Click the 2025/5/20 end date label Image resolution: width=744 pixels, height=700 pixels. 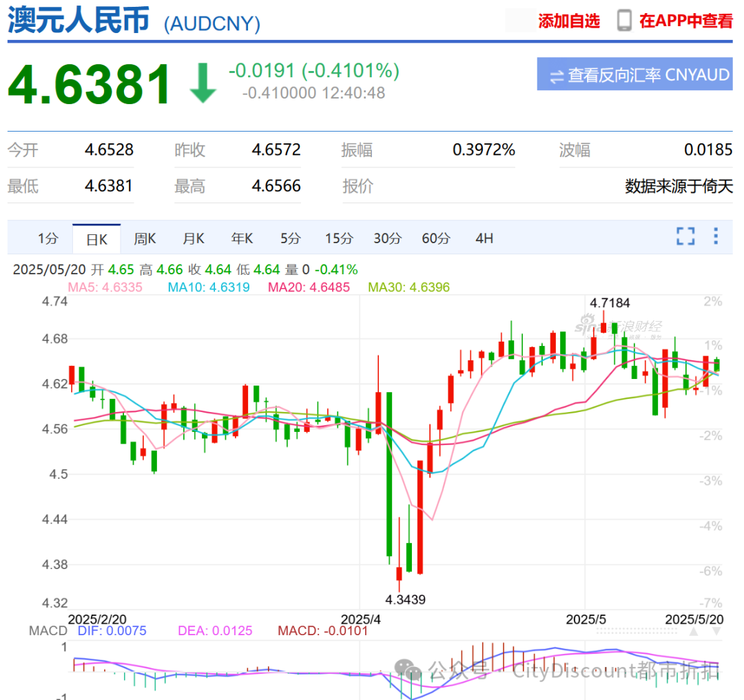(694, 619)
